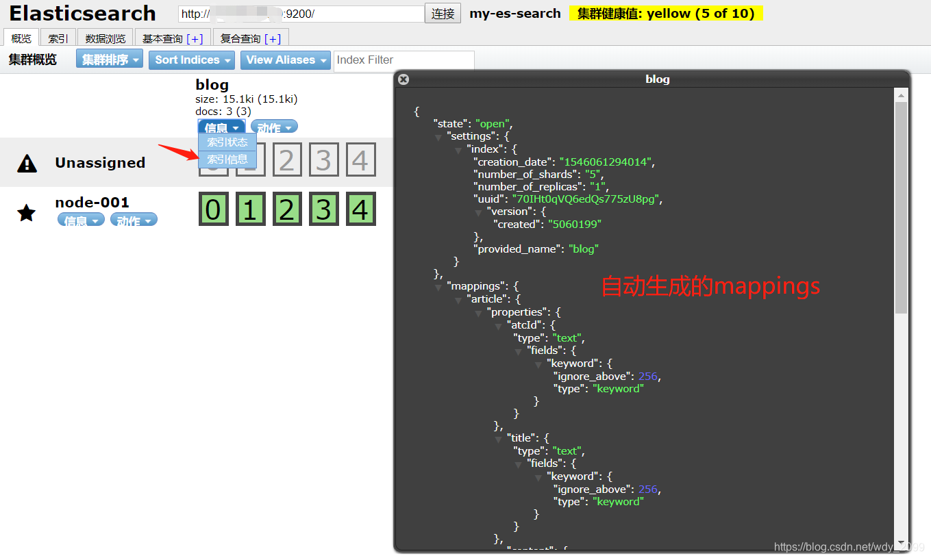Open node-001 动作 dropdown
Screen dimensions: 931x560
click(x=134, y=220)
